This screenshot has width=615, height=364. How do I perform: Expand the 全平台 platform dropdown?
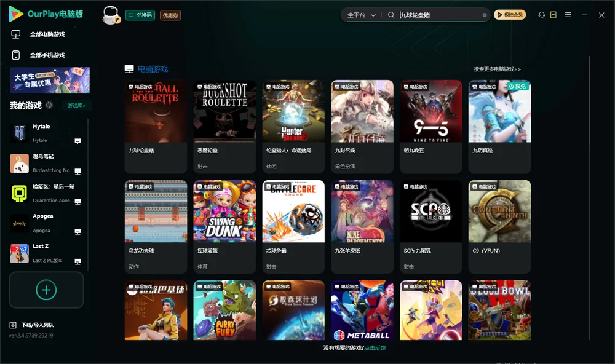pyautogui.click(x=361, y=15)
